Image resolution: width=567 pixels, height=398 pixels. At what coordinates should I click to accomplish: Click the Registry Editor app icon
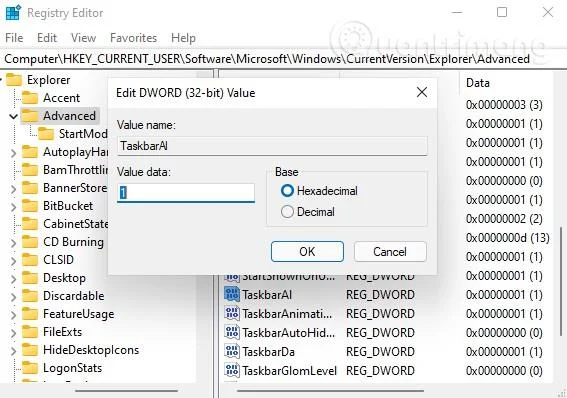[13, 13]
